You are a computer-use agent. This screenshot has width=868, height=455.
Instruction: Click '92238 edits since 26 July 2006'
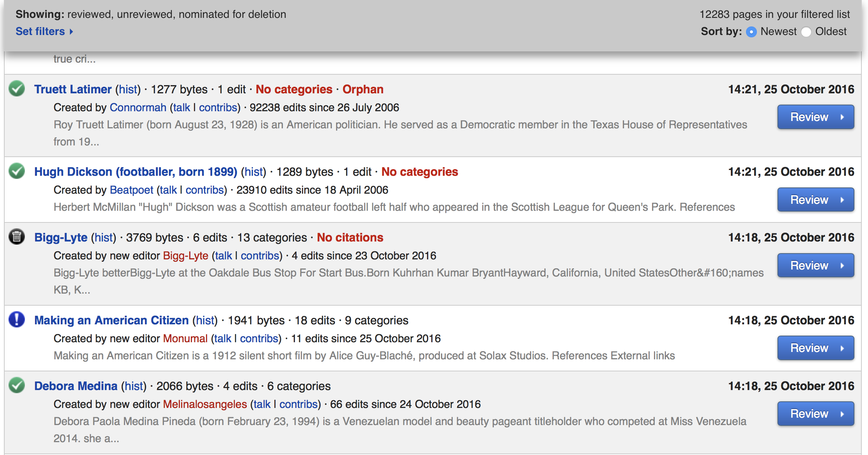pos(324,107)
